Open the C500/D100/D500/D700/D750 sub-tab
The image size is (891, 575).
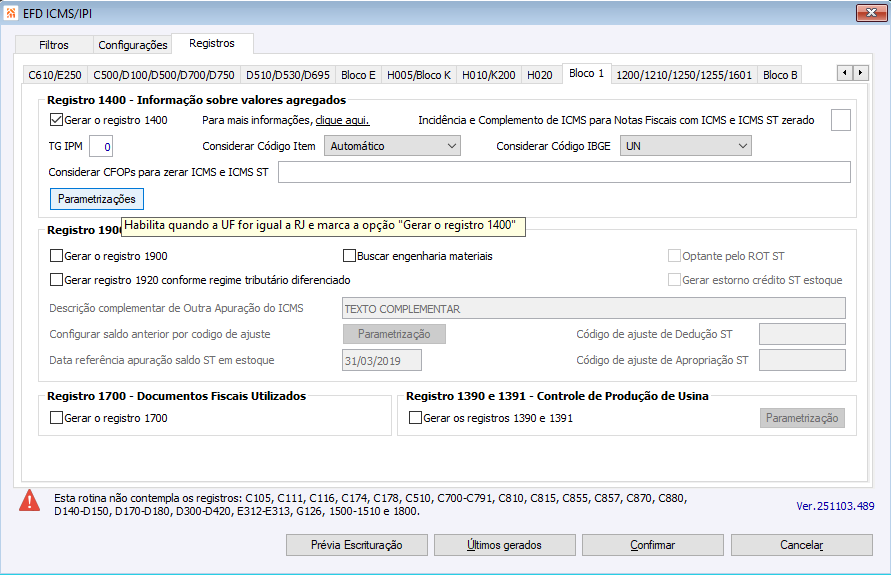pos(164,75)
